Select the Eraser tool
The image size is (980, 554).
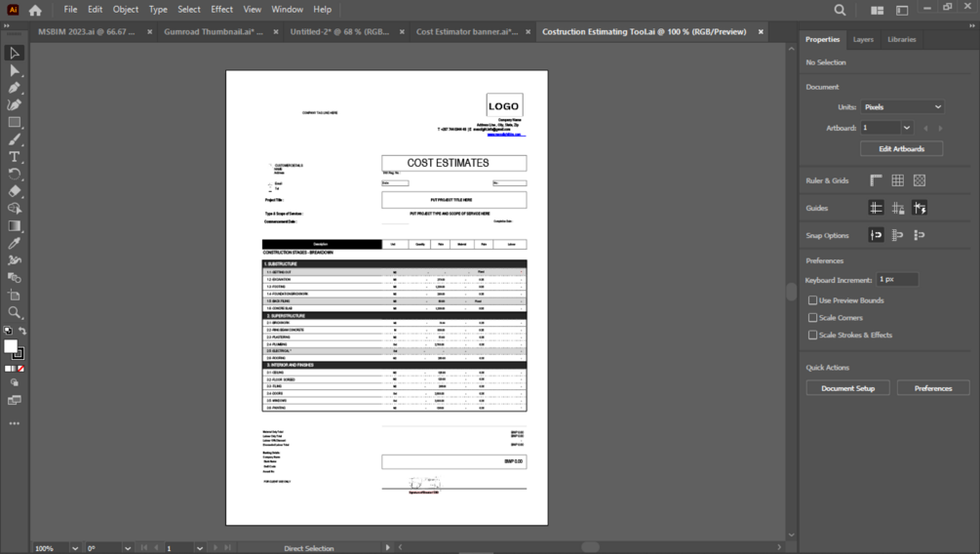pyautogui.click(x=14, y=191)
